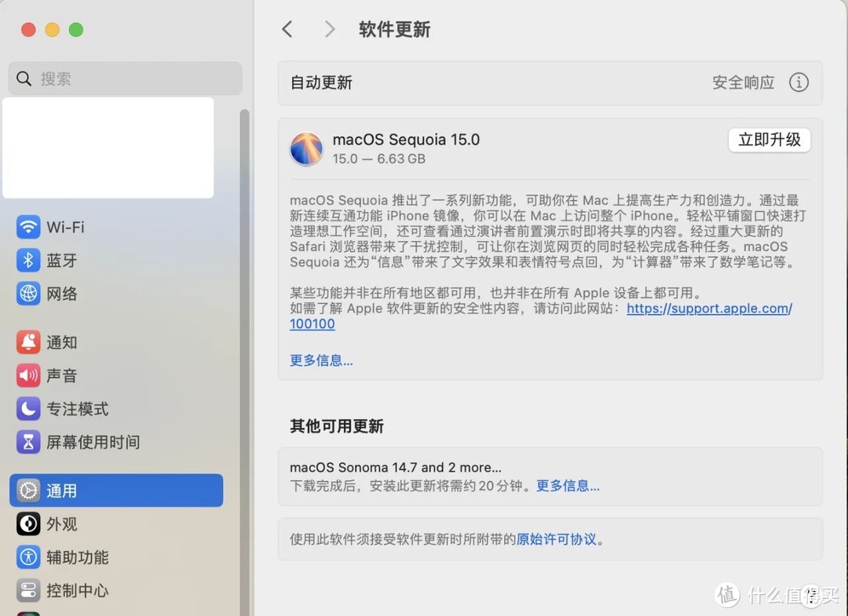Select 辅助功能 label in sidebar

[x=77, y=557]
